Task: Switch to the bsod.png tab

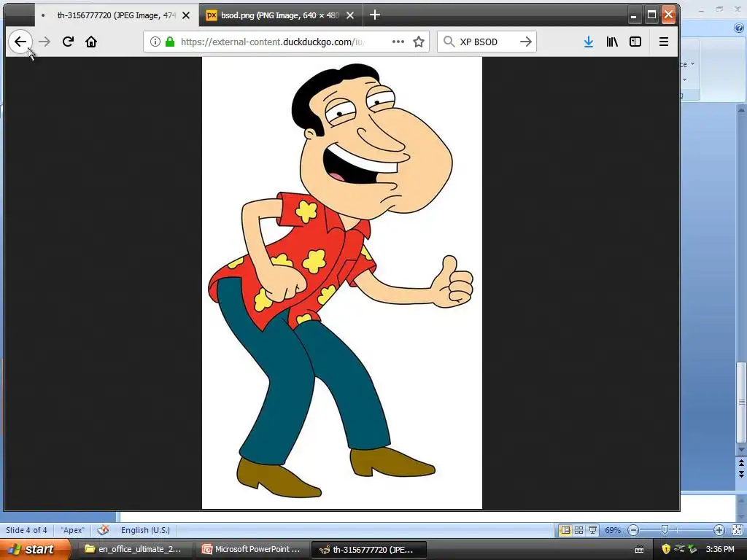Action: tap(279, 16)
